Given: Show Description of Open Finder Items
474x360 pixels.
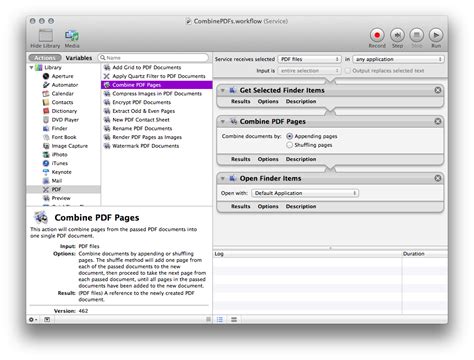Looking at the screenshot, I should [301, 206].
